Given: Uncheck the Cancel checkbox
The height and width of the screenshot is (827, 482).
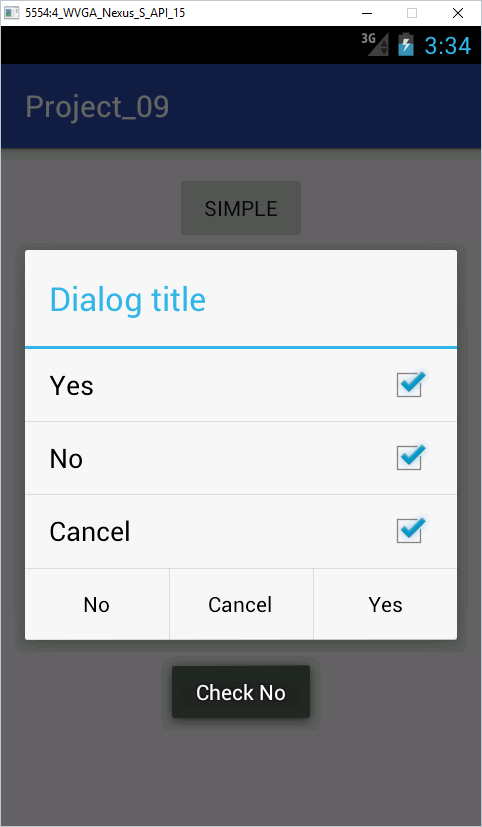Looking at the screenshot, I should (411, 531).
